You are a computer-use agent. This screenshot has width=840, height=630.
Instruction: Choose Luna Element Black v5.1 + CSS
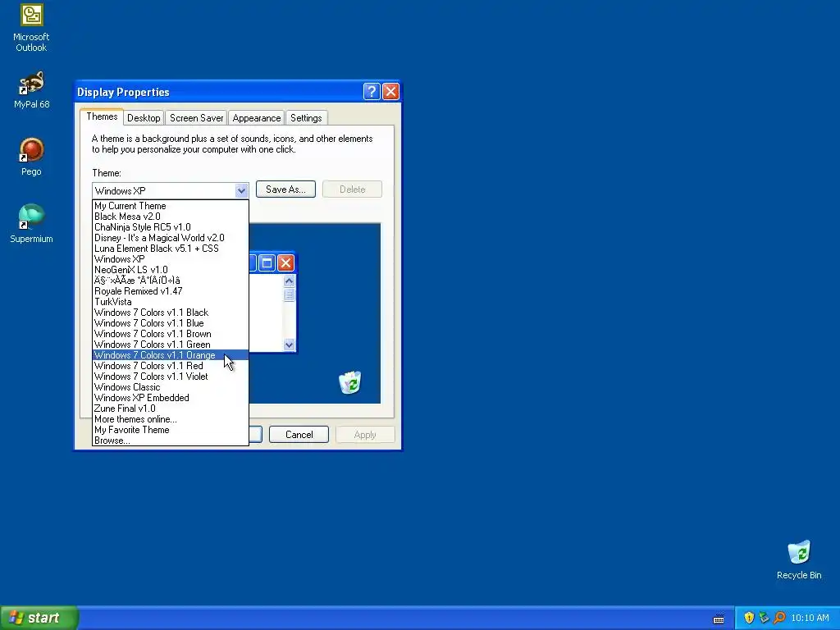[x=171, y=249]
